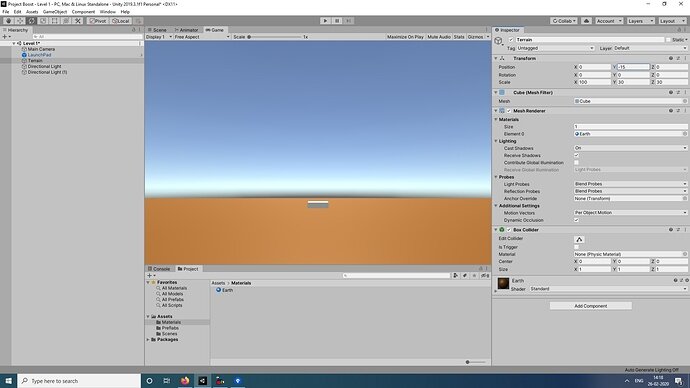The image size is (690, 388).
Task: Toggle the Is Trigger checkbox
Action: point(576,247)
